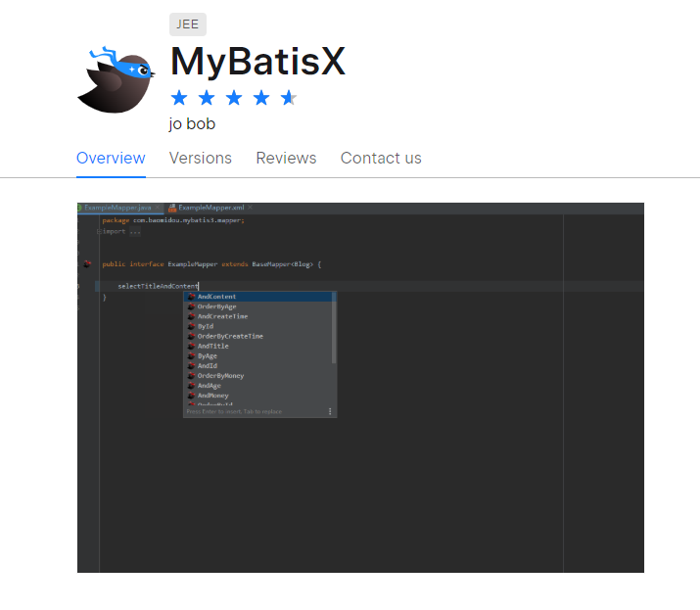This screenshot has width=700, height=610.
Task: Click the fourth rating star
Action: tap(261, 98)
